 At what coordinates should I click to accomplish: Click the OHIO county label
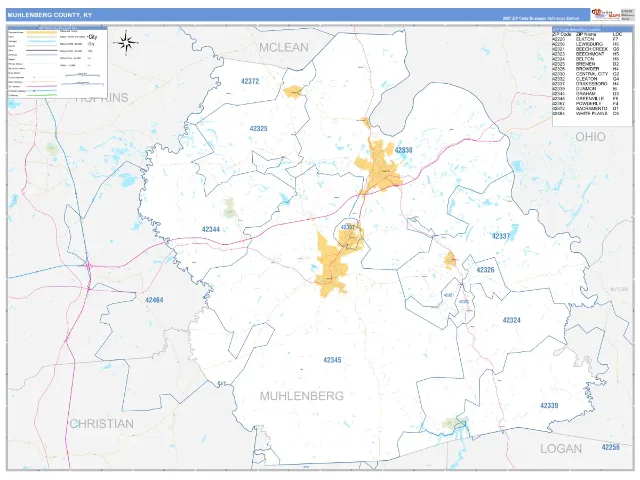[x=590, y=137]
